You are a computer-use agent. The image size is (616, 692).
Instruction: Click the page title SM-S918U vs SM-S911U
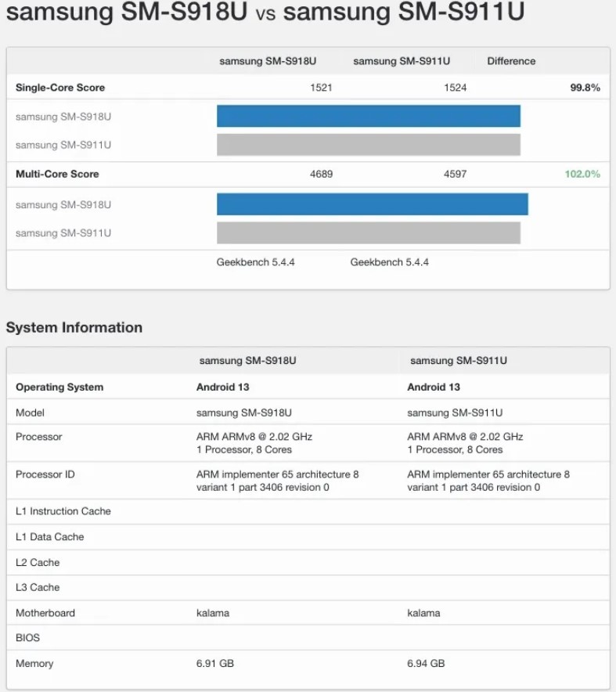pyautogui.click(x=265, y=12)
